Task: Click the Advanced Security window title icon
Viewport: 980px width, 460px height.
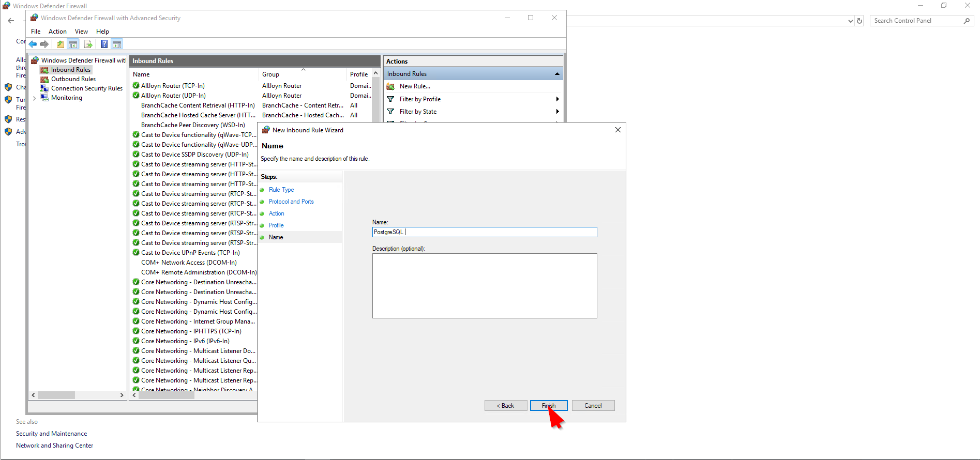Action: [34, 18]
